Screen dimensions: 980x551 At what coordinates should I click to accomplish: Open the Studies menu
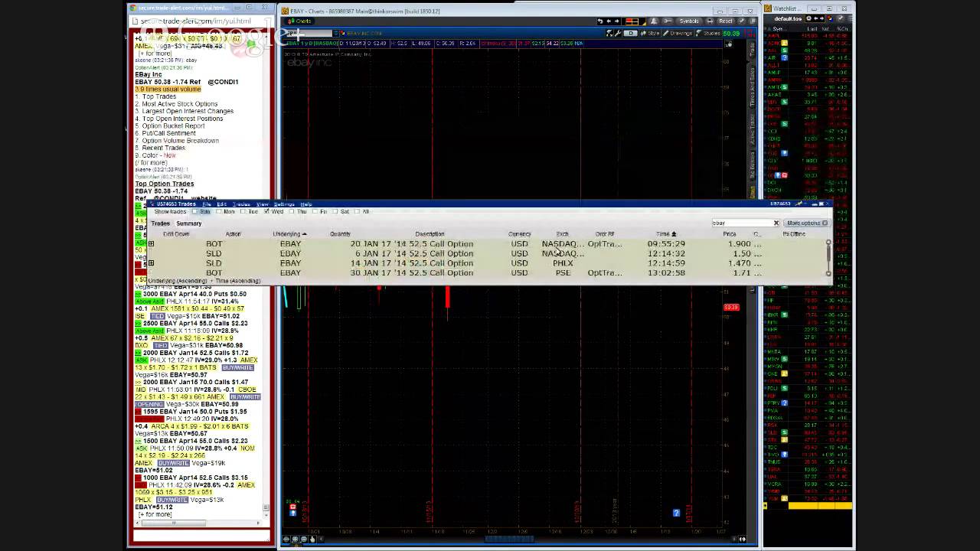(x=709, y=34)
